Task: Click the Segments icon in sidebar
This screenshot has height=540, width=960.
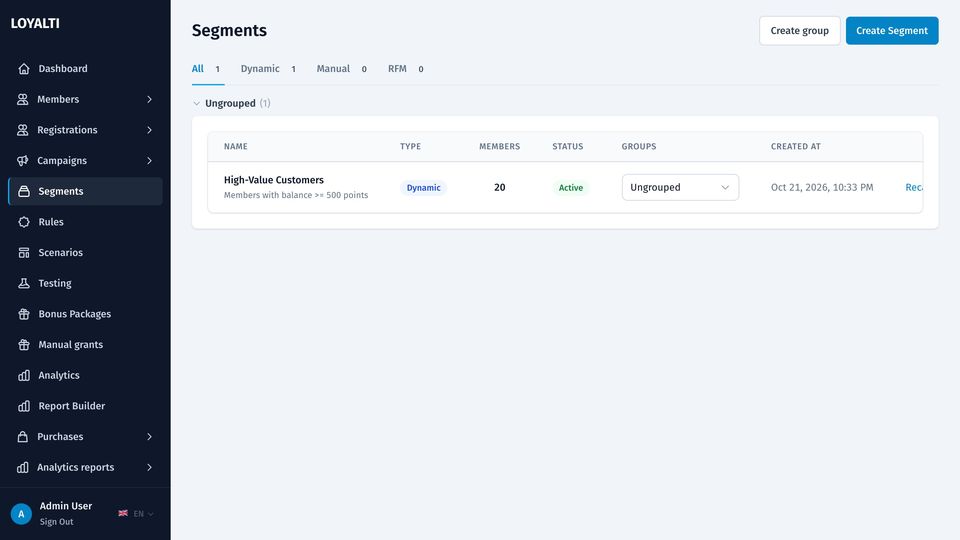Action: pyautogui.click(x=24, y=191)
